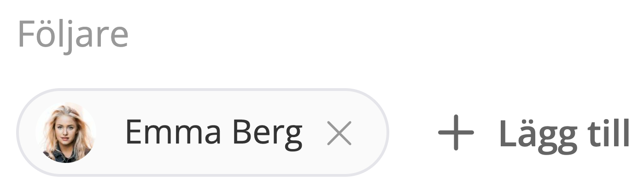Remove Emma Berg from followers

339,133
